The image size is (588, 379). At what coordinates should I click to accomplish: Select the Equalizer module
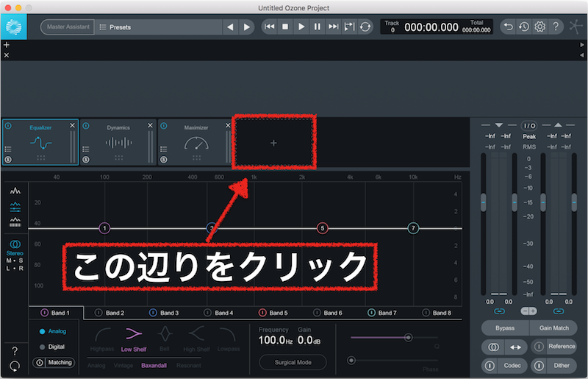coord(40,142)
